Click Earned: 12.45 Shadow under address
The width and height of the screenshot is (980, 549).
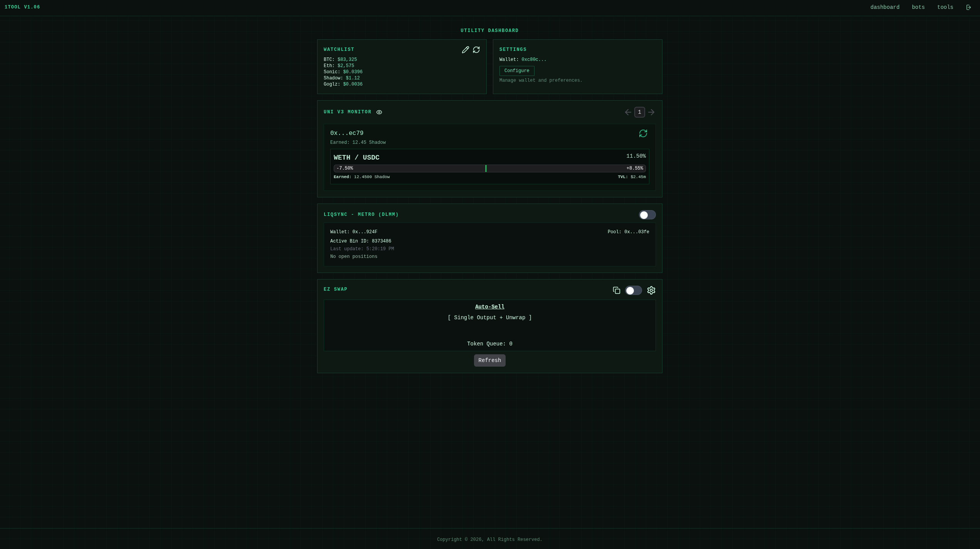tap(358, 143)
